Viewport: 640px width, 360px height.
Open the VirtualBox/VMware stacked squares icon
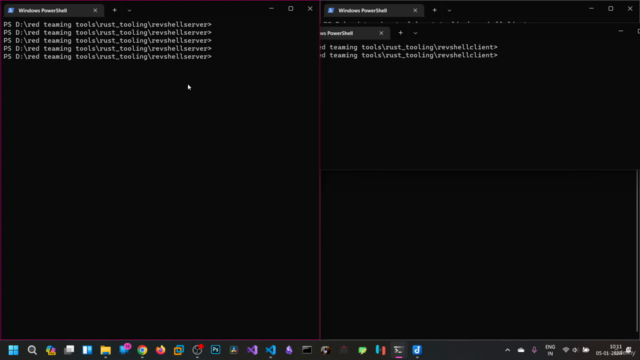[x=179, y=350]
